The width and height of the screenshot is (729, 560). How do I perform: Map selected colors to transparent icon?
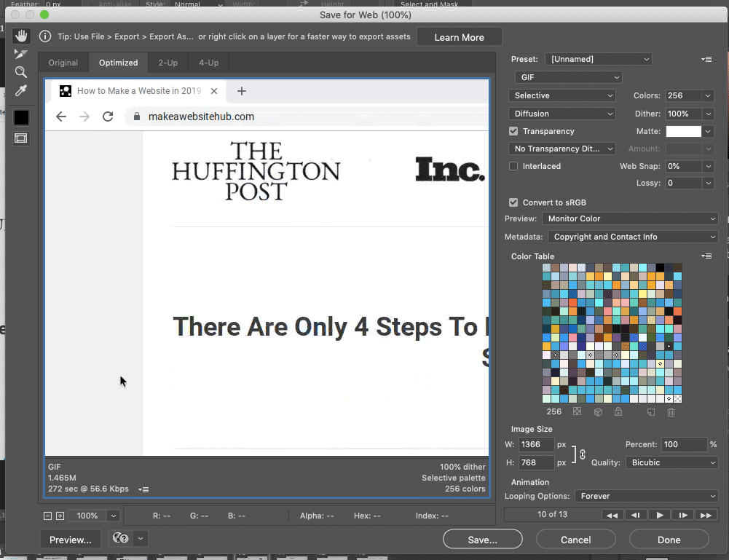coord(577,411)
